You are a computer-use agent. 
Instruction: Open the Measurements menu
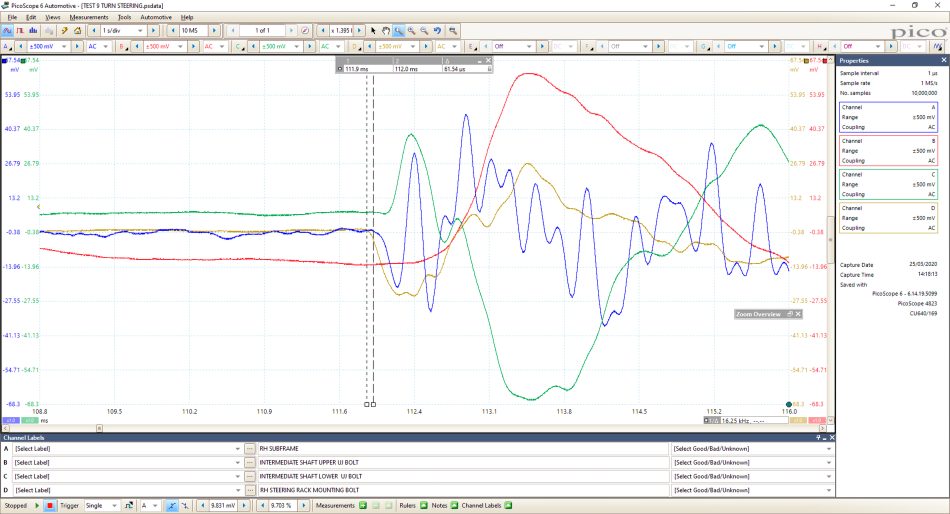(x=88, y=17)
